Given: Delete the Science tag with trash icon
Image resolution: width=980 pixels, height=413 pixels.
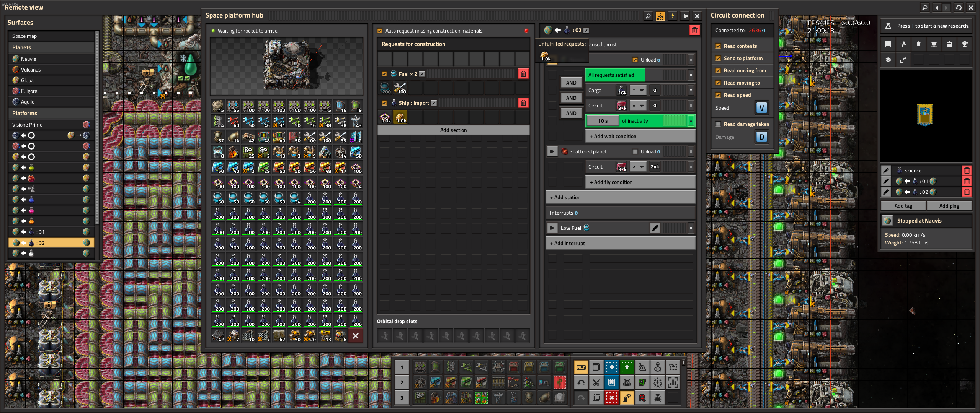Looking at the screenshot, I should point(967,171).
